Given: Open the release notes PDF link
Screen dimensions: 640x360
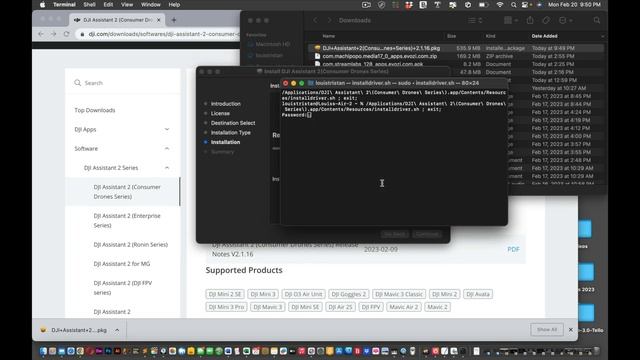Looking at the screenshot, I should 513,249.
